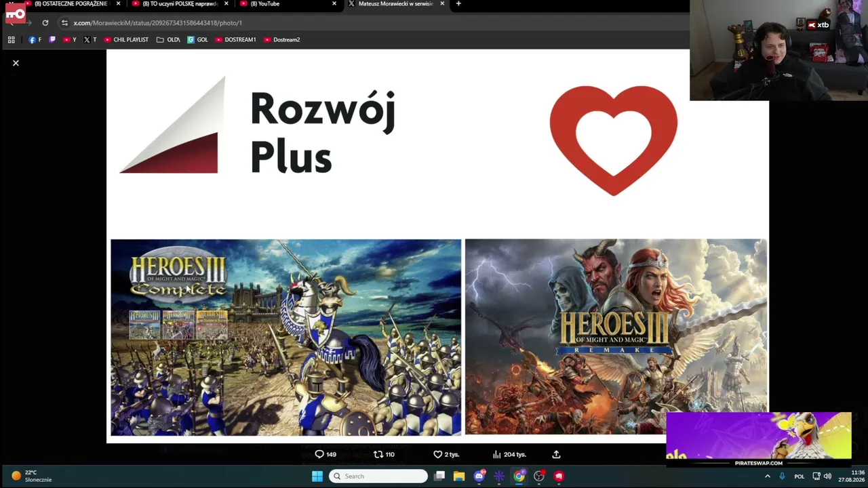Image resolution: width=868 pixels, height=488 pixels.
Task: Open Discord from the taskbar
Action: pos(479,476)
